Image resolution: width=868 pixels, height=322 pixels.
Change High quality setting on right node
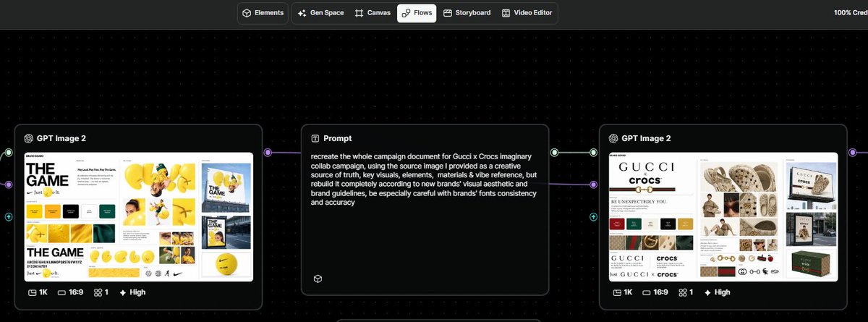click(717, 292)
